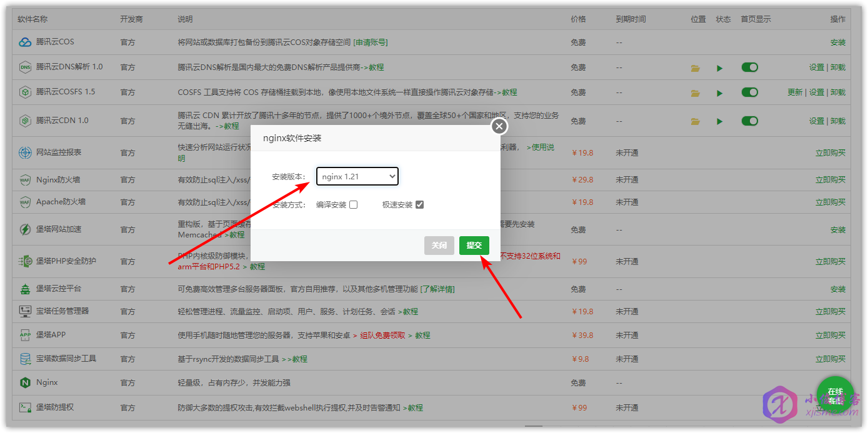Open 教程 link in 宝塔数据同步工具 row
Image resolution: width=868 pixels, height=433 pixels.
300,359
